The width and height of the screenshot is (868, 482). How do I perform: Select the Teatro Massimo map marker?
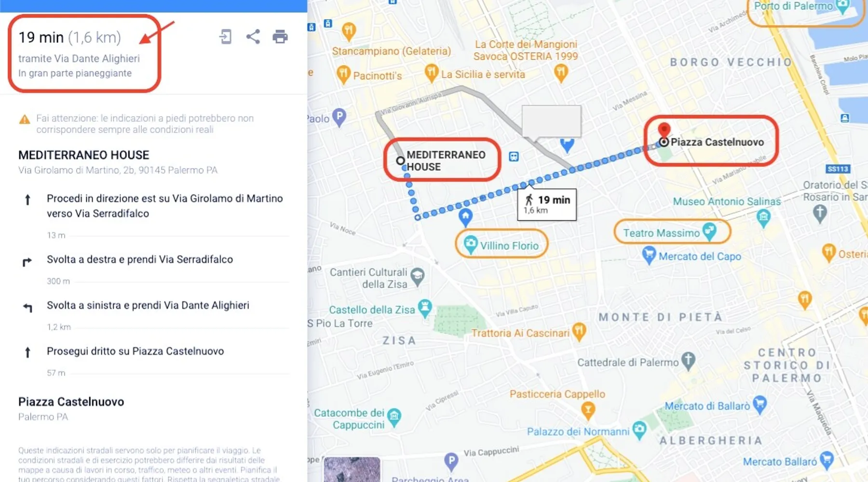[x=709, y=232]
